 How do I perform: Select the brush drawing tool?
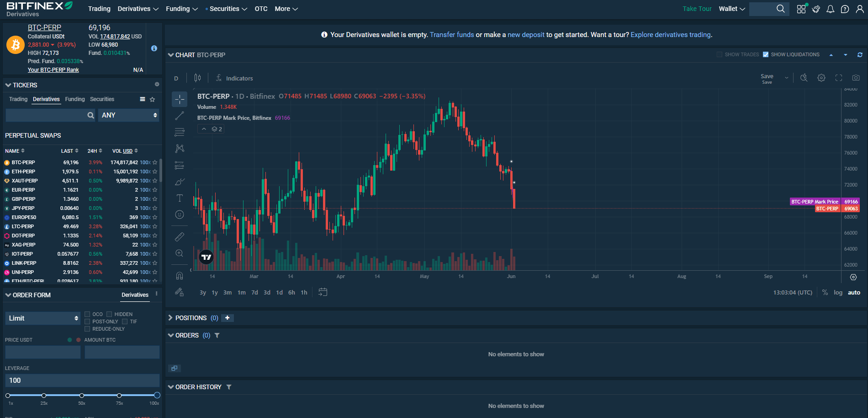180,182
